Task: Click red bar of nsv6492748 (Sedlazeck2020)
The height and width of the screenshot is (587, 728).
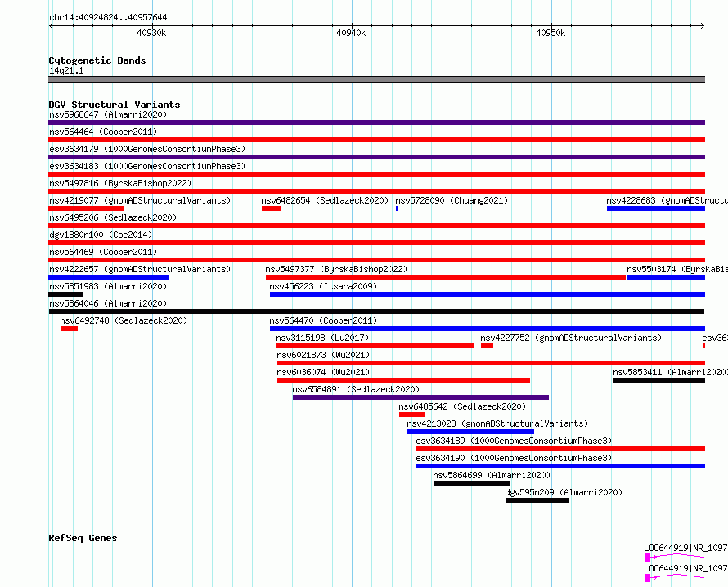Action: coord(70,329)
